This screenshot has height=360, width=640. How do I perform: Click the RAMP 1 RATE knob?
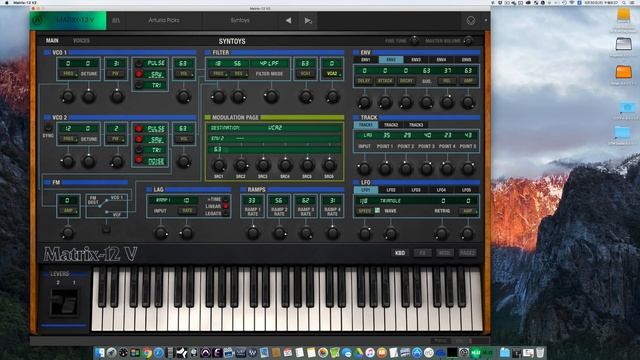tap(253, 233)
